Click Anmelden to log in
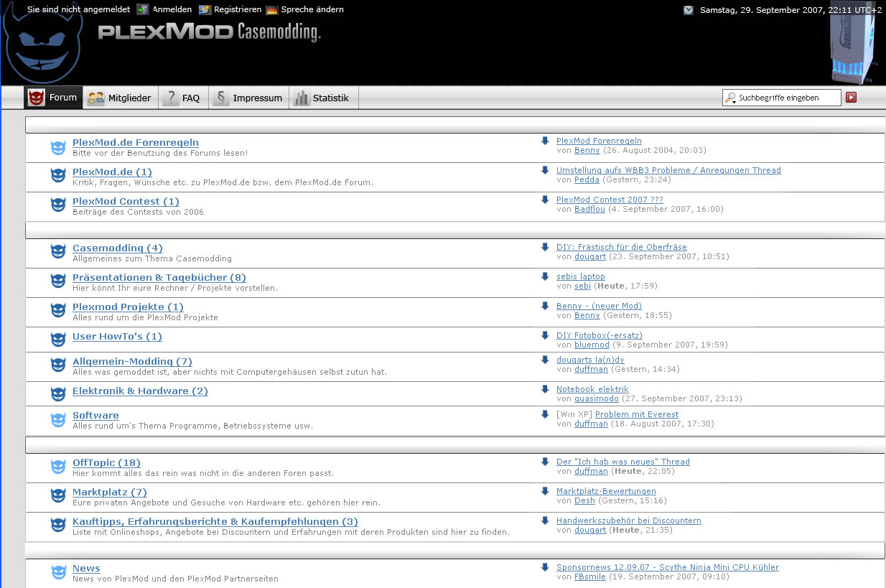 pos(172,10)
